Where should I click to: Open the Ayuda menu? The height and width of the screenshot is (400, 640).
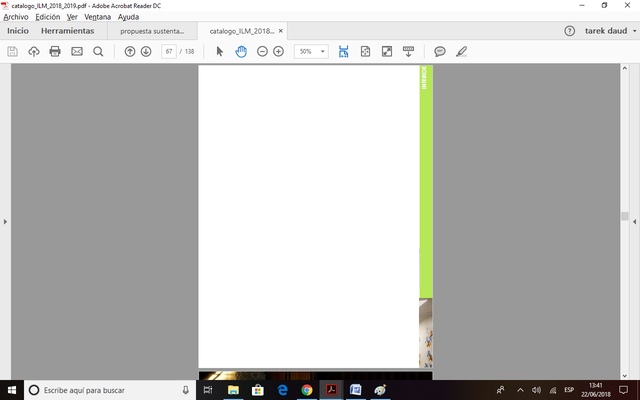pyautogui.click(x=129, y=17)
